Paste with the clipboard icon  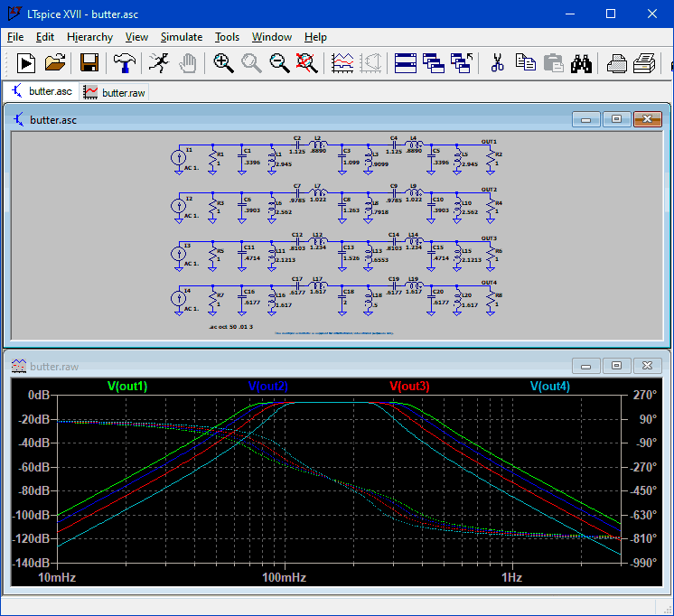point(553,63)
